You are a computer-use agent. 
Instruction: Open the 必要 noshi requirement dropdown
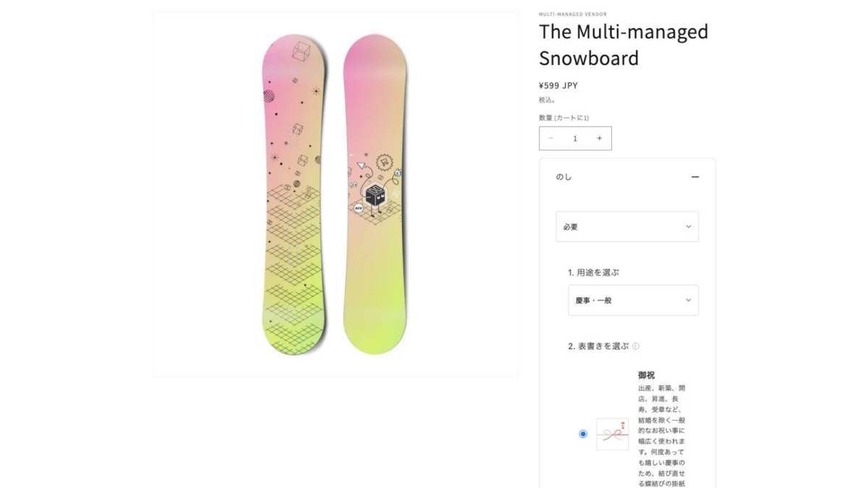[x=626, y=226]
